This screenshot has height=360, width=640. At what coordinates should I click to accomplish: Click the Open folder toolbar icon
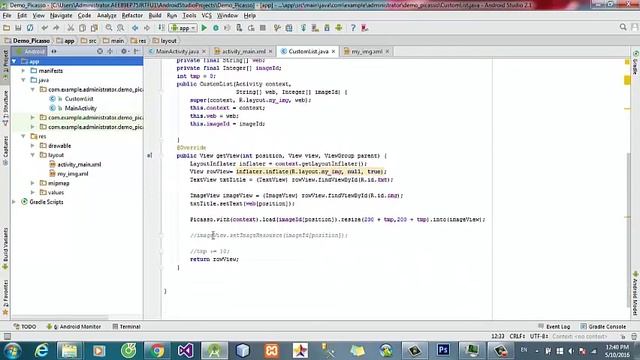(x=6, y=28)
